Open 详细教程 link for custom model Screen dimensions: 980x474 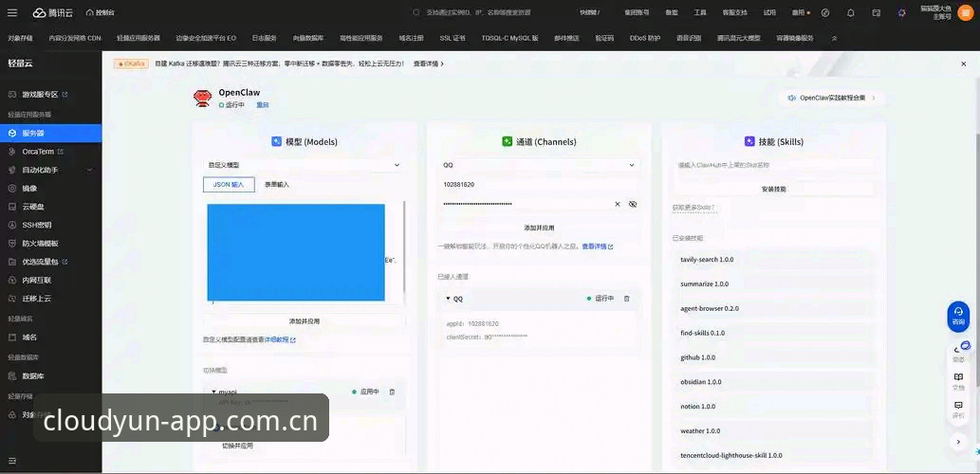point(279,339)
